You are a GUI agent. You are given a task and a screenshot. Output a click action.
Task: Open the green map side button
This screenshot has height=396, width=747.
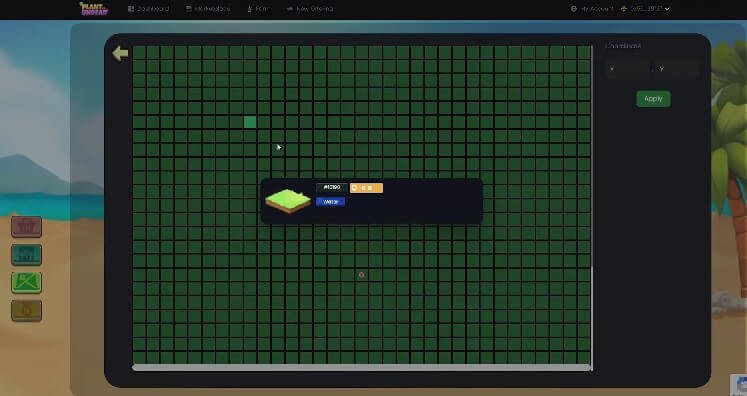tap(27, 283)
